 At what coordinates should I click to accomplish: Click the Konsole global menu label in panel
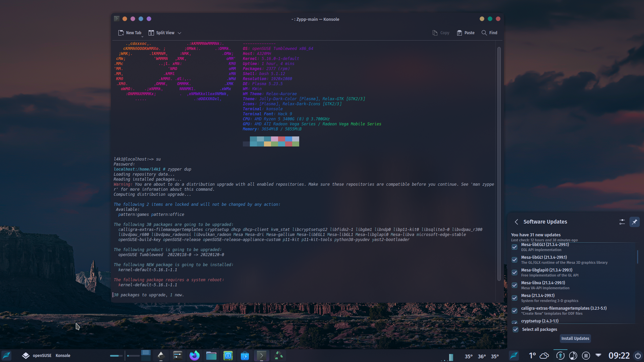63,356
